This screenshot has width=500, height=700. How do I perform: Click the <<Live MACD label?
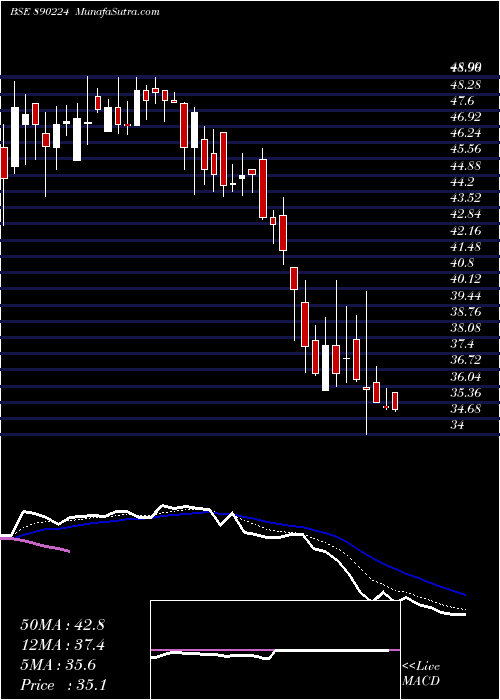tap(421, 674)
